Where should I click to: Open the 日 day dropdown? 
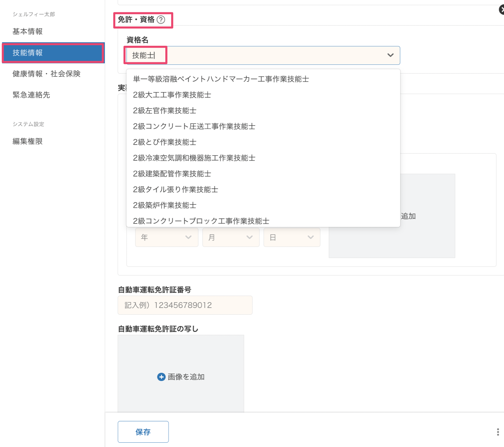point(292,237)
